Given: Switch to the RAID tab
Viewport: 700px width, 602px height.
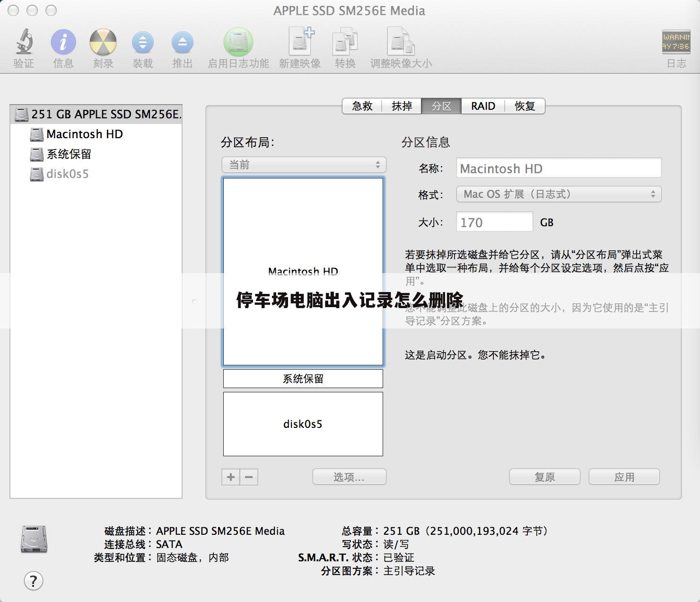Looking at the screenshot, I should pos(483,106).
